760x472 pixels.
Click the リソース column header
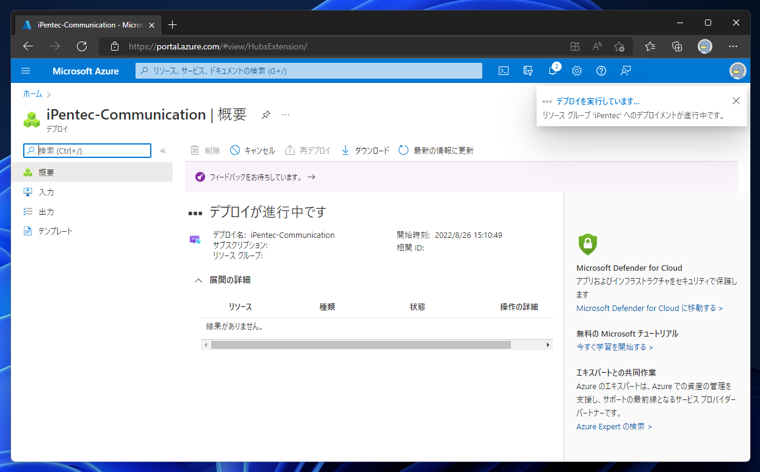pos(240,307)
